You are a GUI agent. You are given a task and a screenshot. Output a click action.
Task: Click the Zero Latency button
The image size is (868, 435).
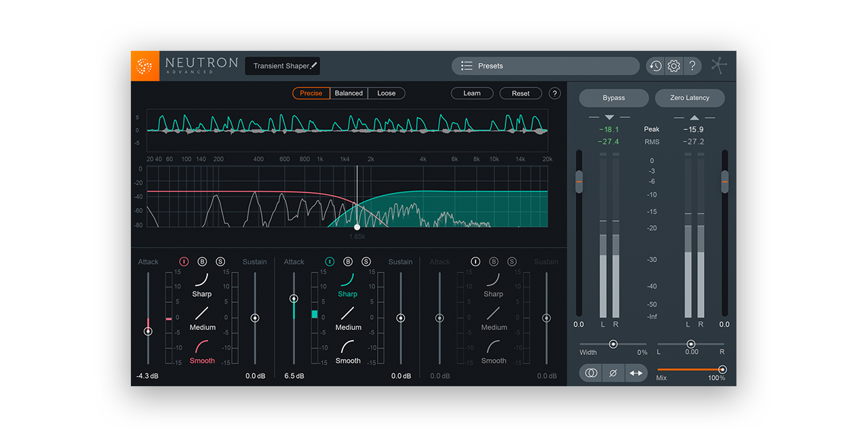click(690, 98)
